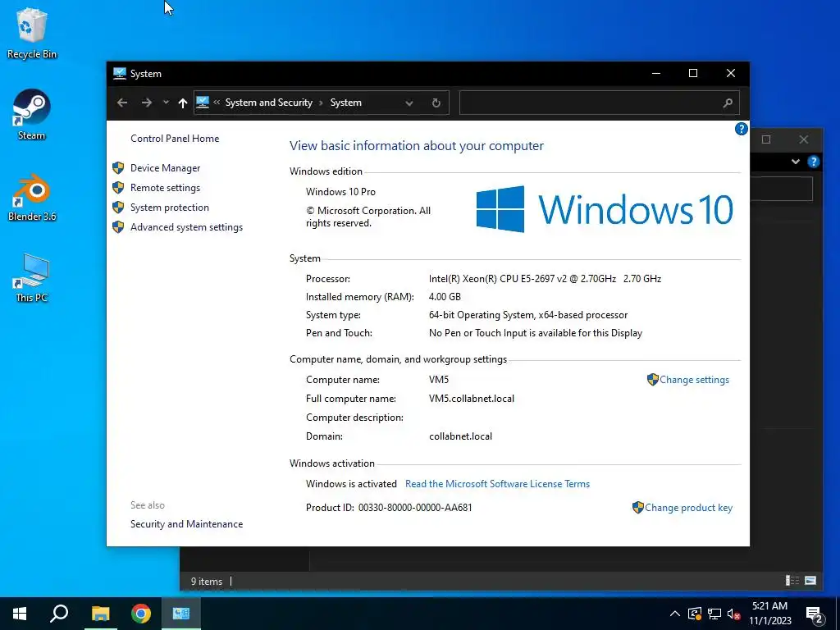Click the shield icon beside System protection

[118, 208]
